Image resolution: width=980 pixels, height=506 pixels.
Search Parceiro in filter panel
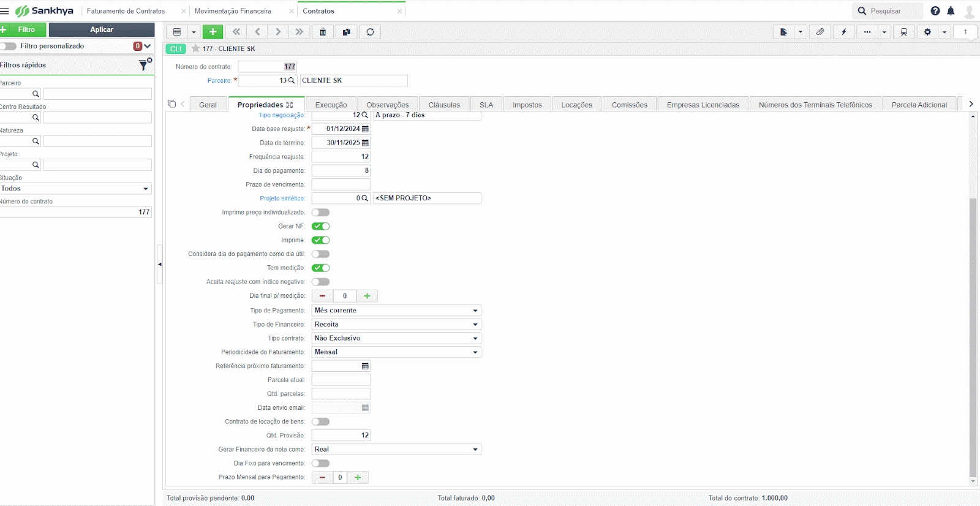(x=36, y=94)
